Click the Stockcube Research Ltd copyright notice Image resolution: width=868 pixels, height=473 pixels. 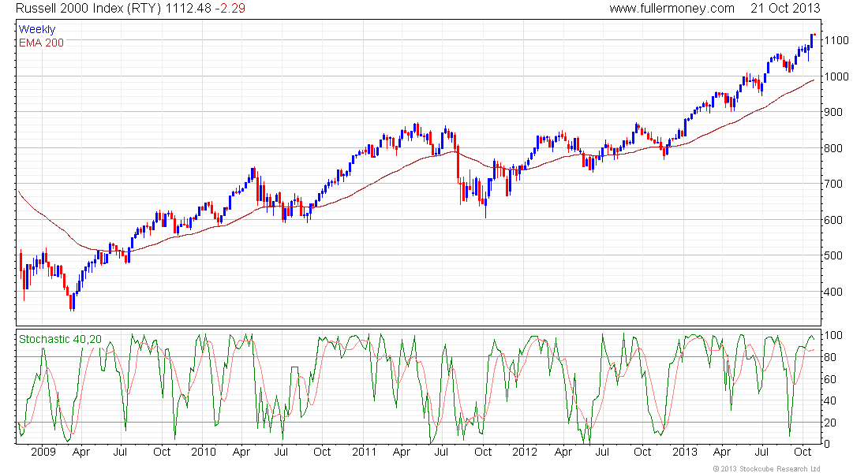coord(766,468)
